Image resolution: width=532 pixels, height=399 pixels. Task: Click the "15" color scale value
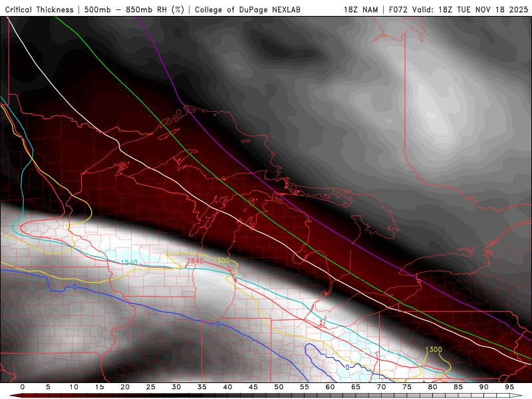99,387
